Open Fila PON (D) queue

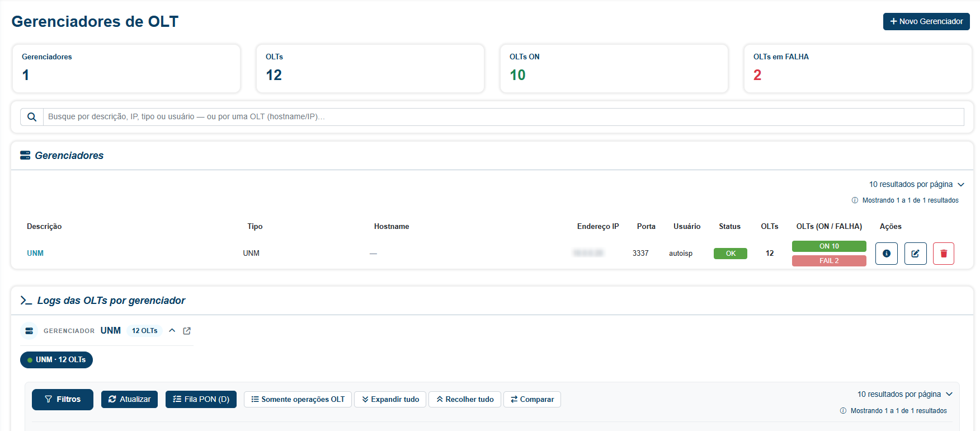pyautogui.click(x=201, y=399)
